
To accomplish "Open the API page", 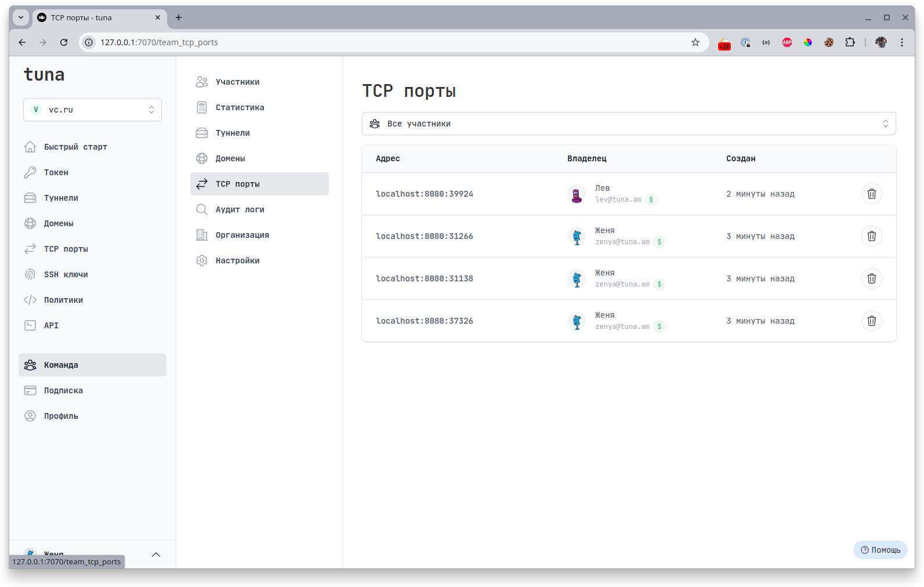I will (92, 325).
